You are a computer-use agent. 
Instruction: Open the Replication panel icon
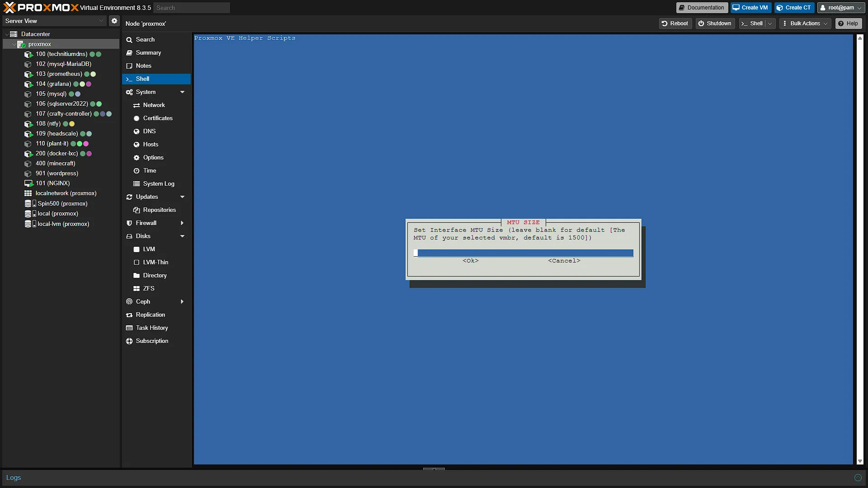129,315
